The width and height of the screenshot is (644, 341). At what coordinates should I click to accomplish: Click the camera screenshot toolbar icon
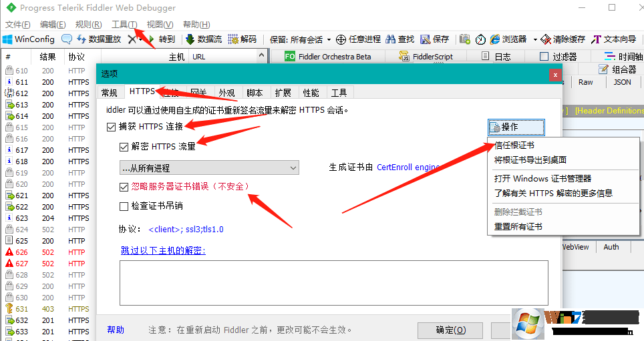(x=464, y=39)
